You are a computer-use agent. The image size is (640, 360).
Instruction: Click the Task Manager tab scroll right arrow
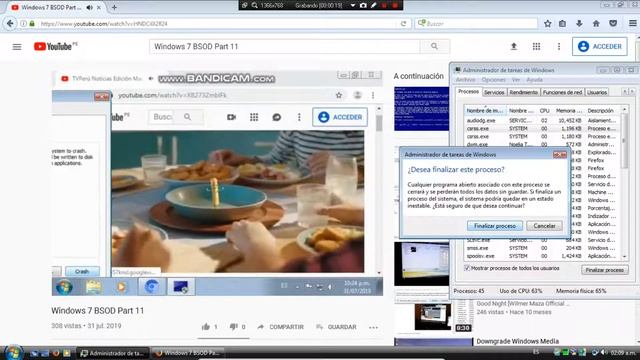pos(632,92)
